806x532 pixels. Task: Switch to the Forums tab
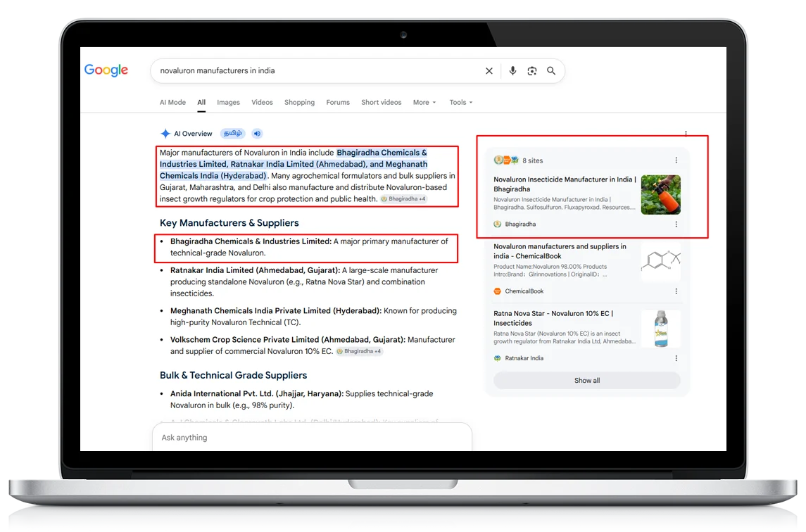pos(338,102)
